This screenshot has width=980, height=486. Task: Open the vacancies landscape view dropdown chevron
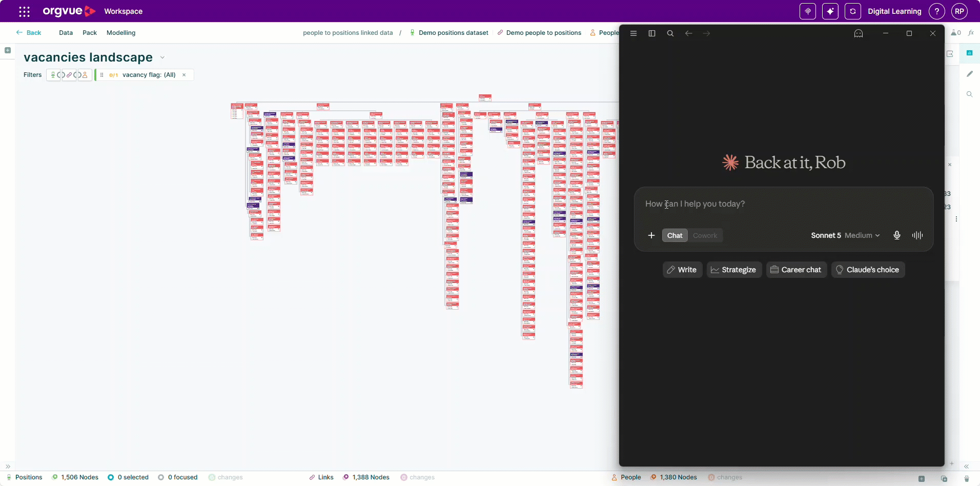point(162,57)
